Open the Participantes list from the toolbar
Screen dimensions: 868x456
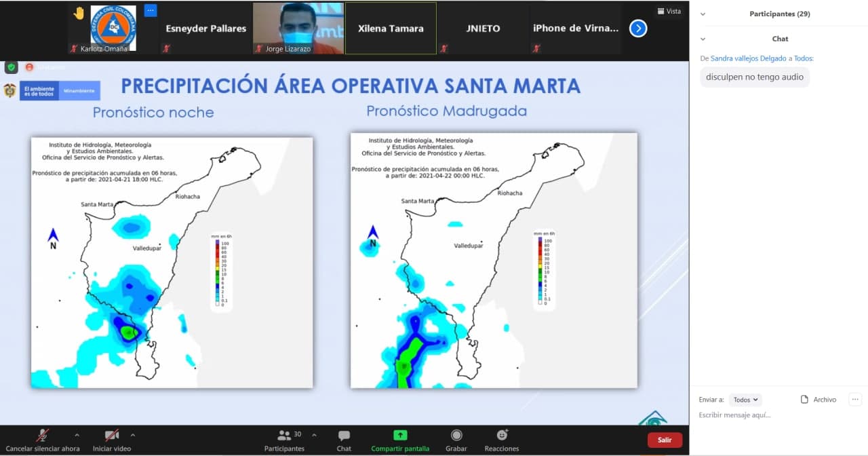click(x=285, y=436)
